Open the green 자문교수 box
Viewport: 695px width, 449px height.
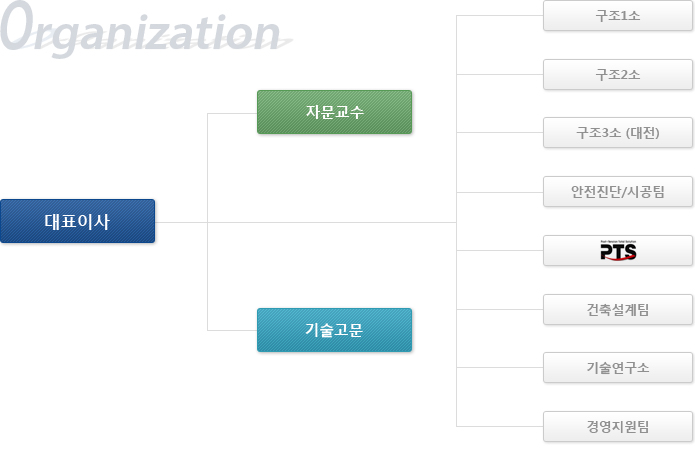click(335, 112)
